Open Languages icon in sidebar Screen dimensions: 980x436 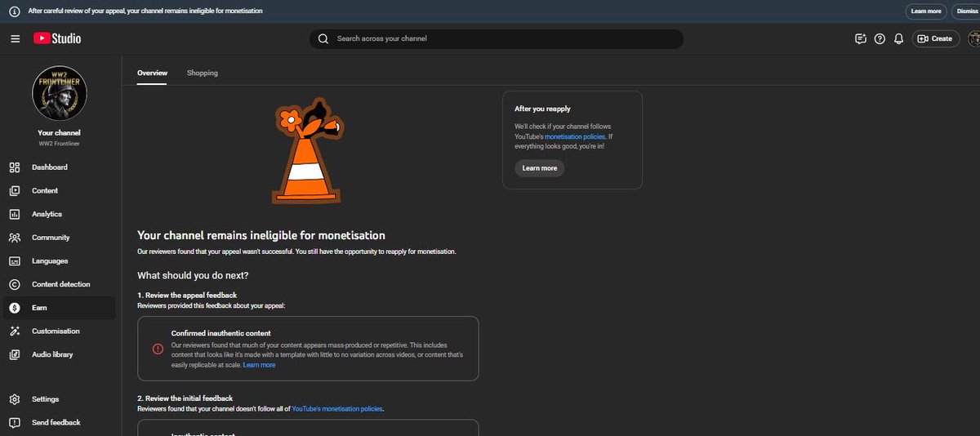(x=15, y=261)
